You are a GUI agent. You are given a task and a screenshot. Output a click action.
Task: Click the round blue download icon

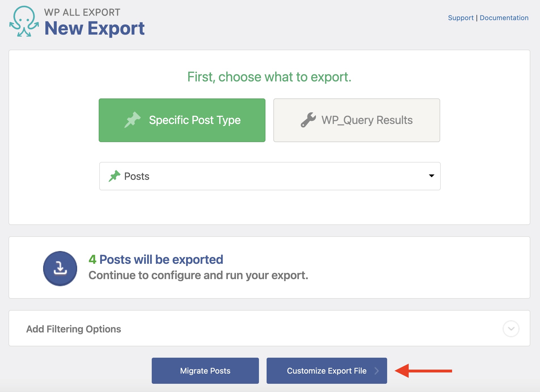point(60,268)
